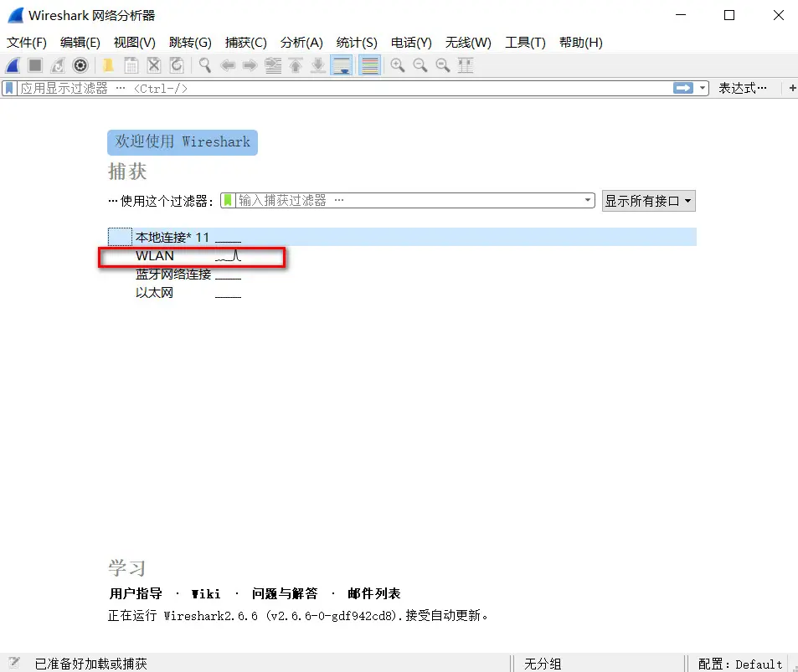Open the 用户指导 link

click(x=136, y=593)
